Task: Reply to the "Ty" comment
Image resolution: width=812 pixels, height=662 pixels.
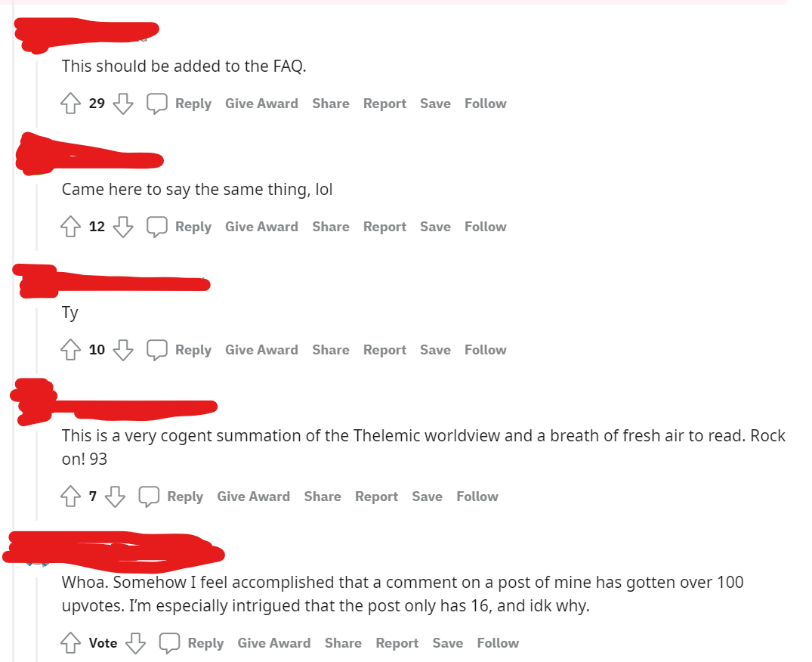Action: point(179,350)
